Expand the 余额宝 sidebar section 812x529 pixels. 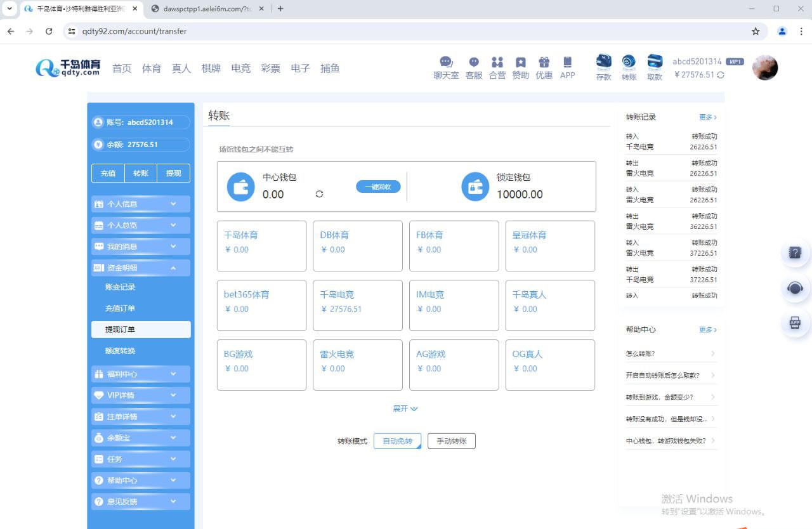(x=141, y=438)
